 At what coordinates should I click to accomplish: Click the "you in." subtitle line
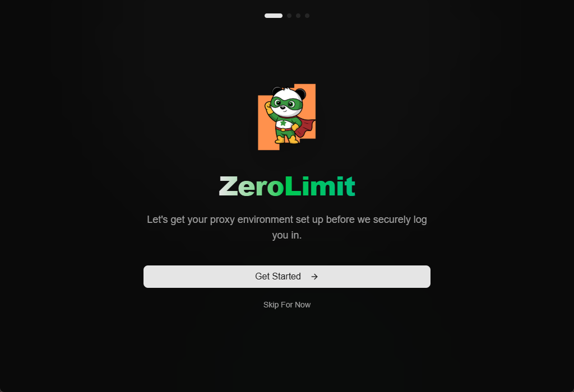coord(286,235)
